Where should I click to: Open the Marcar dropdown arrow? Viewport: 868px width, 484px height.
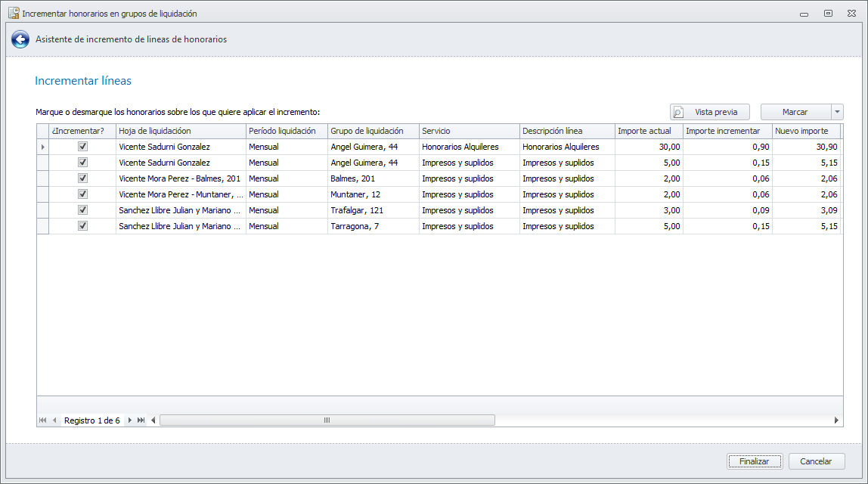pos(837,112)
